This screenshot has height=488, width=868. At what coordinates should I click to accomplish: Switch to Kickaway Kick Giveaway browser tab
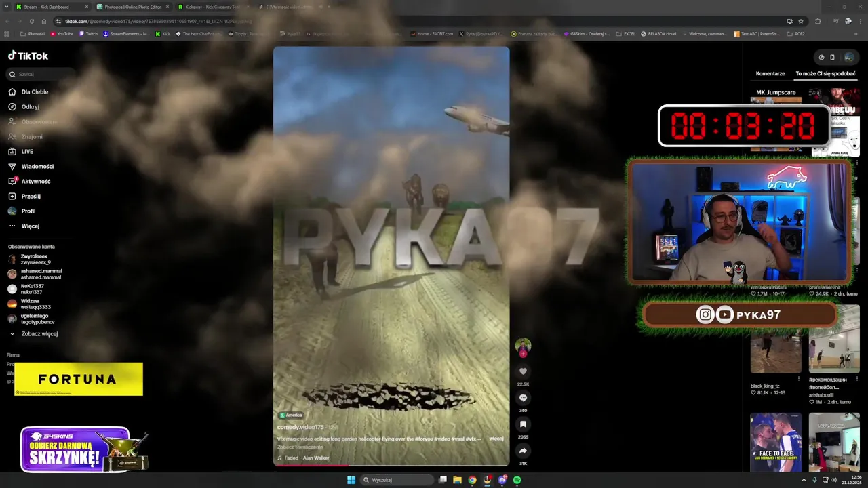(x=213, y=7)
